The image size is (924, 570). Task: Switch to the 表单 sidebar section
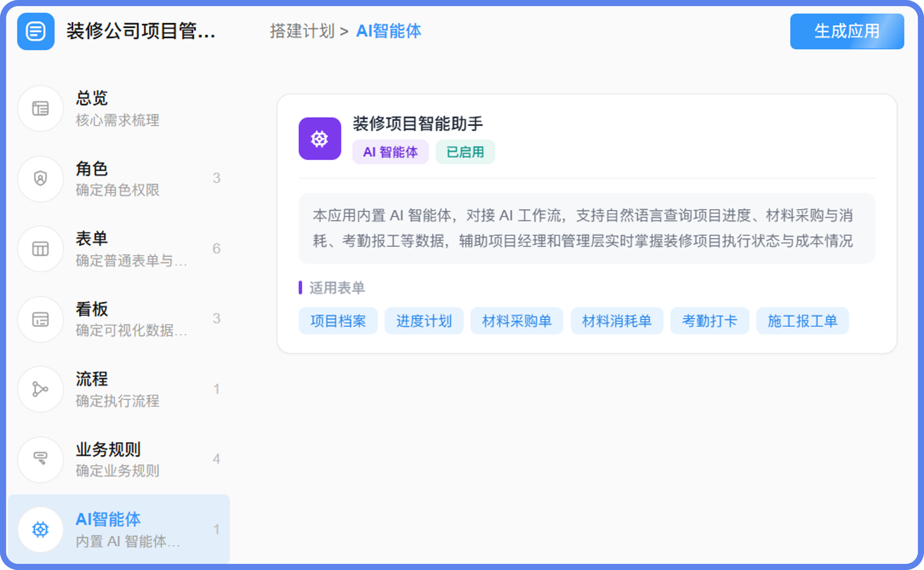(119, 249)
